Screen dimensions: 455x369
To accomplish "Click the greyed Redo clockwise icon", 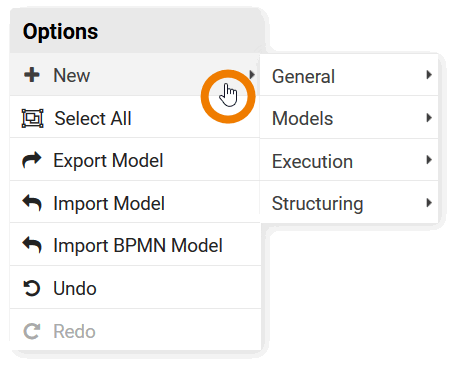I will tap(32, 331).
